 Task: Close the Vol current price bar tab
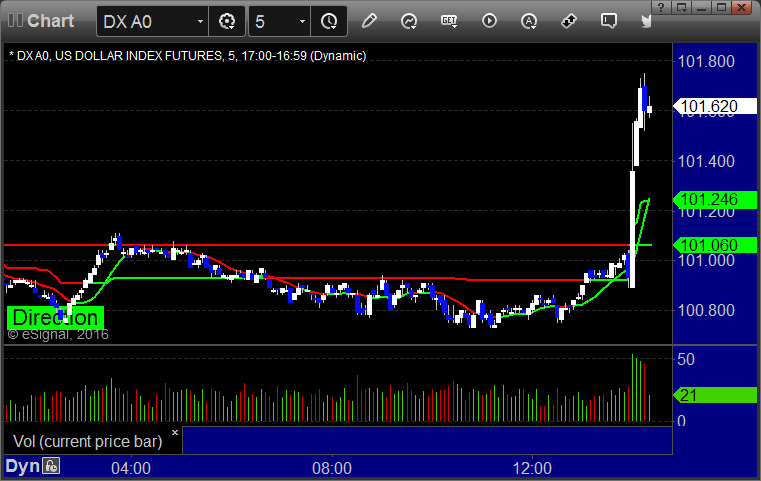174,433
